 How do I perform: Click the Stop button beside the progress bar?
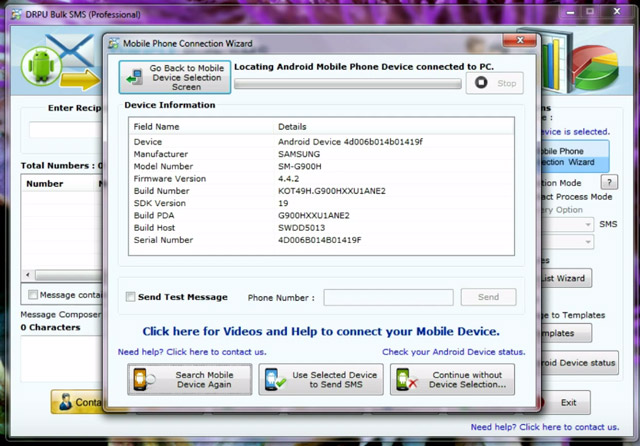(495, 83)
